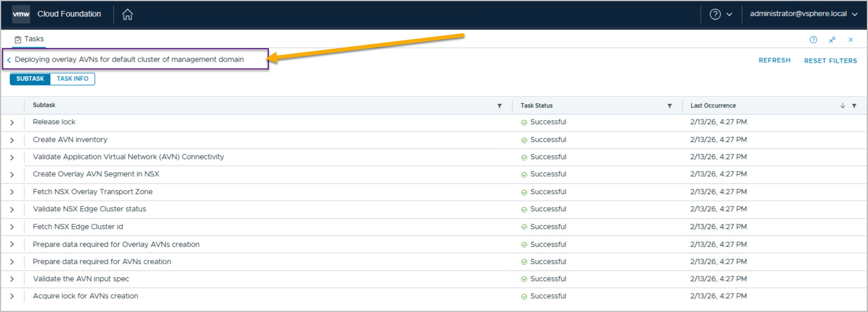Expand the Create AVN inventory row
The height and width of the screenshot is (312, 868).
coord(12,140)
